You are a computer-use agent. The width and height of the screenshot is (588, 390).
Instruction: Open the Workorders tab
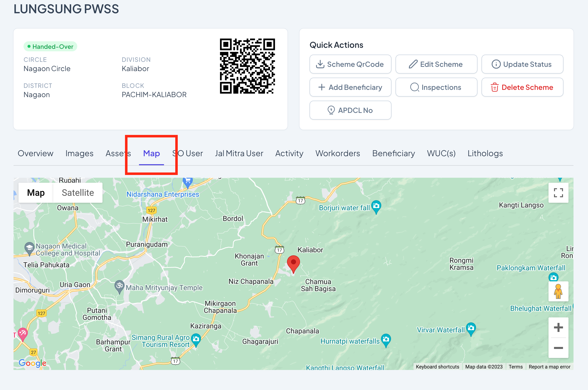tap(338, 153)
